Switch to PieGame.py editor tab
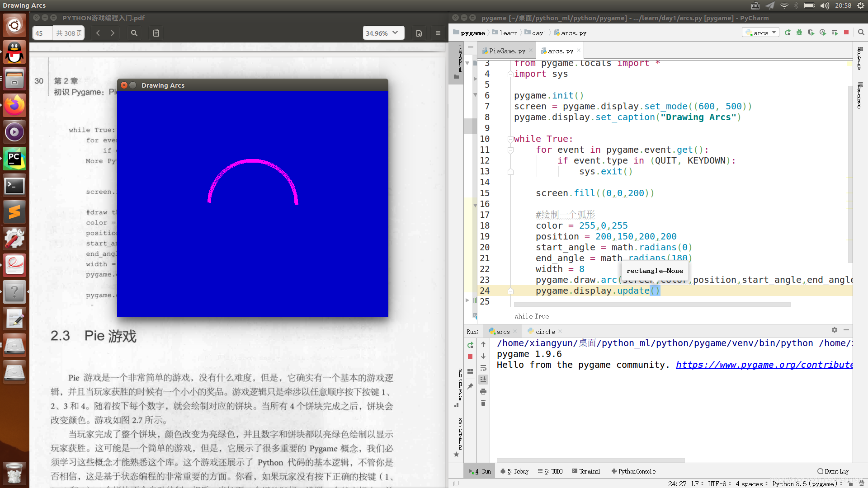This screenshot has width=868, height=488. pos(506,51)
